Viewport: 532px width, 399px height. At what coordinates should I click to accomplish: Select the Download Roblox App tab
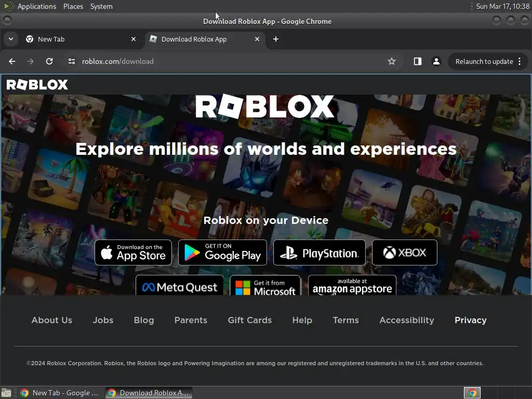pos(205,39)
